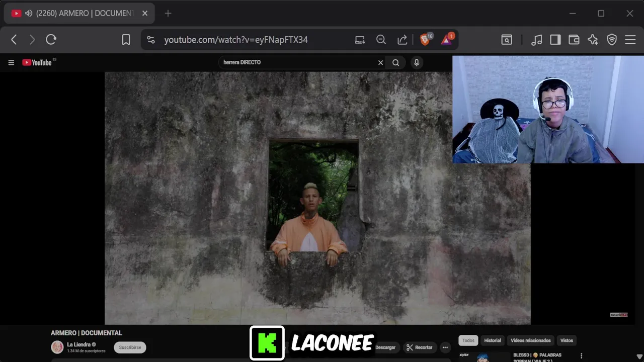This screenshot has height=362, width=644.
Task: Click the Descargar download button
Action: click(x=385, y=347)
